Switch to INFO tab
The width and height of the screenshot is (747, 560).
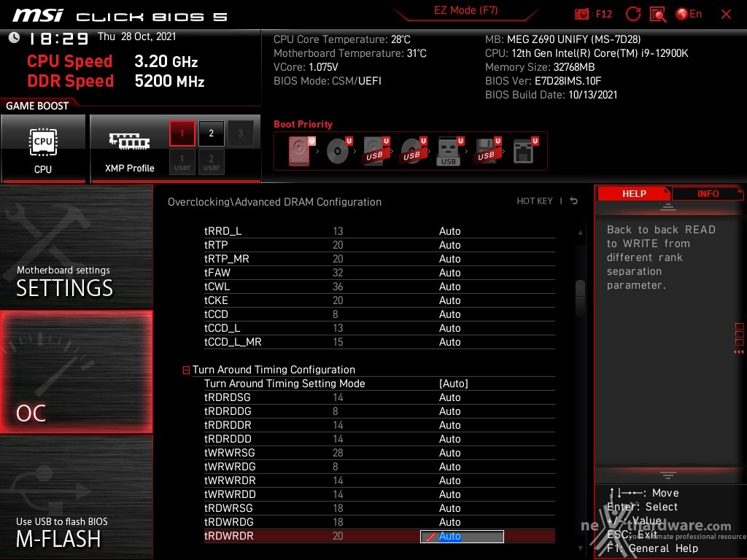coord(708,194)
